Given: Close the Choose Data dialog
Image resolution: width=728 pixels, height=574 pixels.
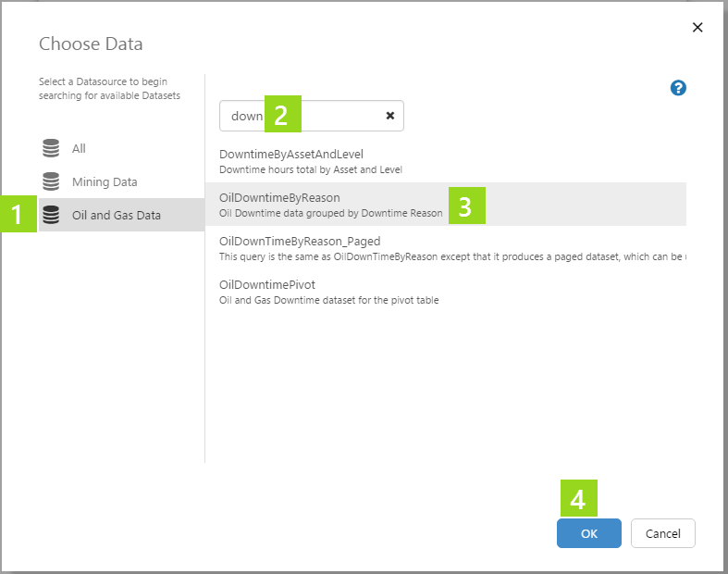Looking at the screenshot, I should [x=697, y=28].
